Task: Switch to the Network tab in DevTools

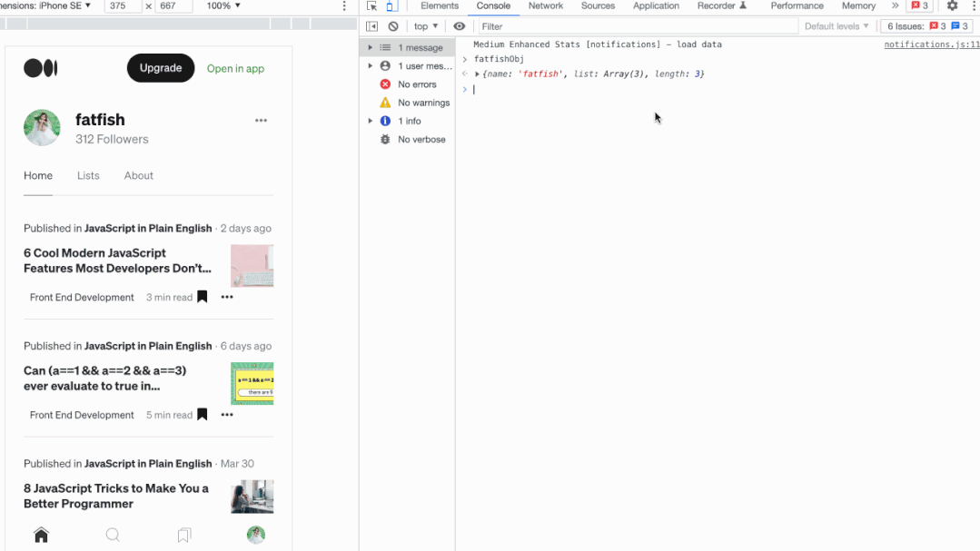Action: (x=545, y=5)
